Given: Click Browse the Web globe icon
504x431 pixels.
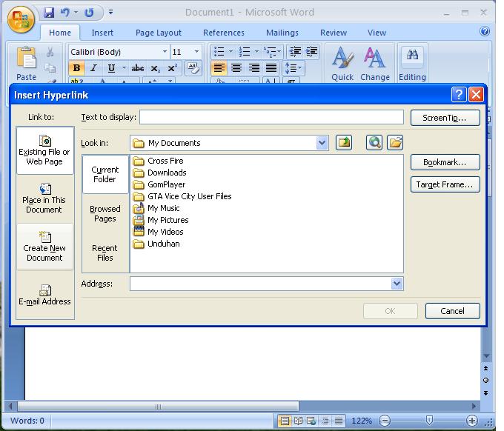Looking at the screenshot, I should [x=374, y=143].
